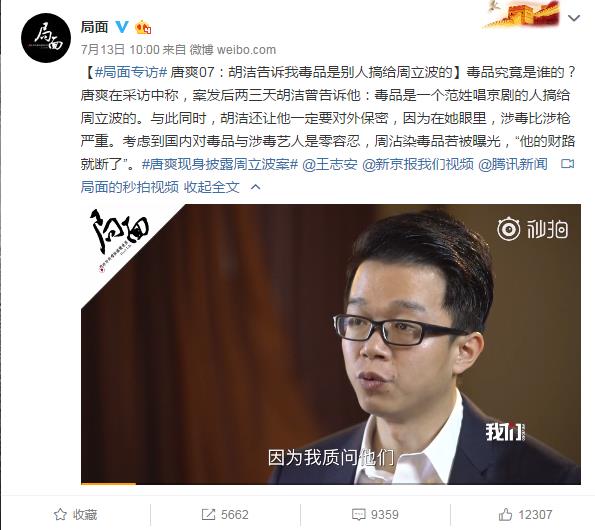Collapse full text via 收起全文
The width and height of the screenshot is (595, 530).
212,187
